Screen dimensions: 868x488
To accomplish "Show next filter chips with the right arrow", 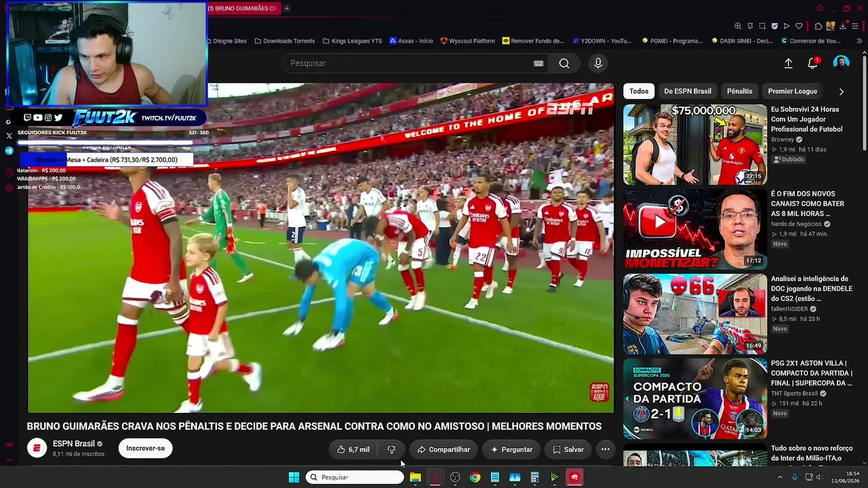I will click(841, 91).
